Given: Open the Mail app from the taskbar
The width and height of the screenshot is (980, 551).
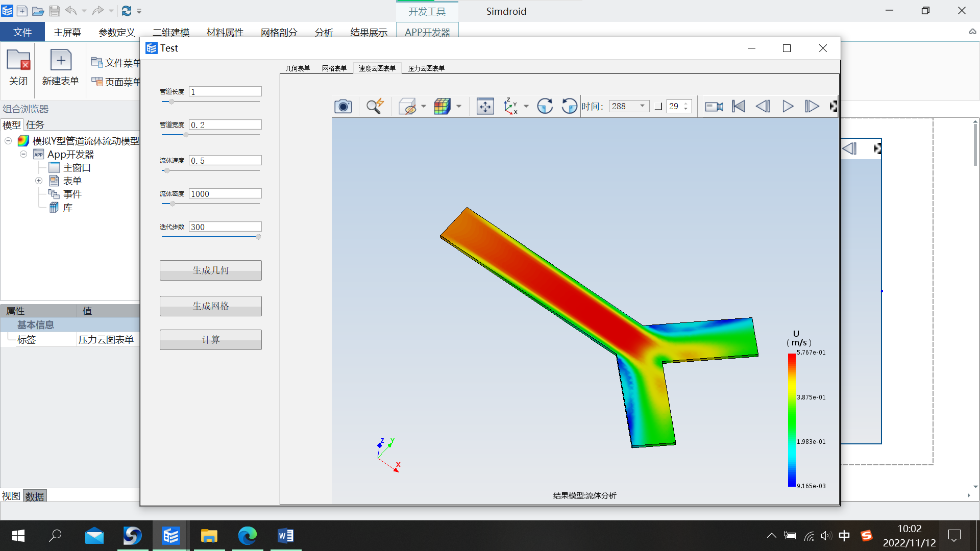Looking at the screenshot, I should click(x=94, y=536).
